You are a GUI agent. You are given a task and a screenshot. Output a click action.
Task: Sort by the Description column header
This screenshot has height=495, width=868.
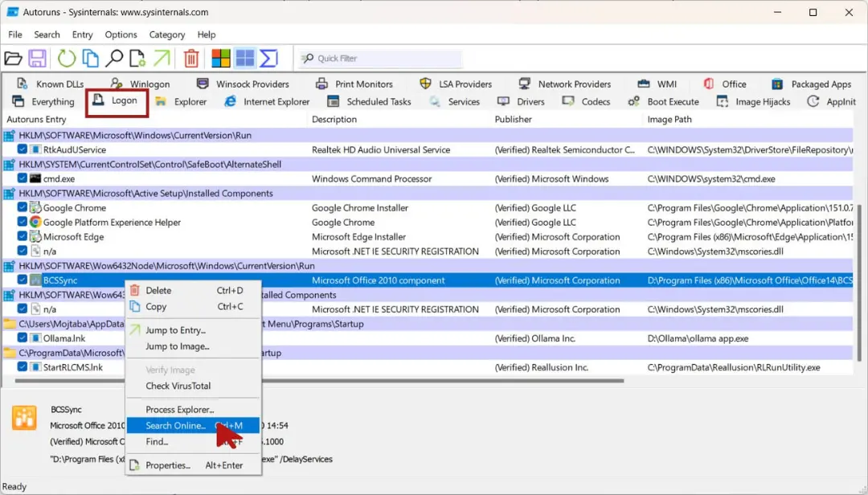pos(334,119)
